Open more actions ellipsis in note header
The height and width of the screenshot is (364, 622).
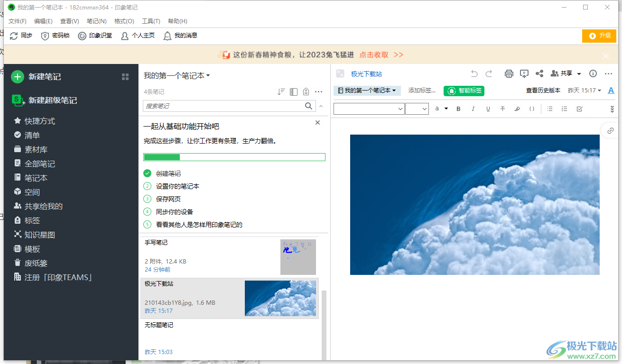click(609, 73)
